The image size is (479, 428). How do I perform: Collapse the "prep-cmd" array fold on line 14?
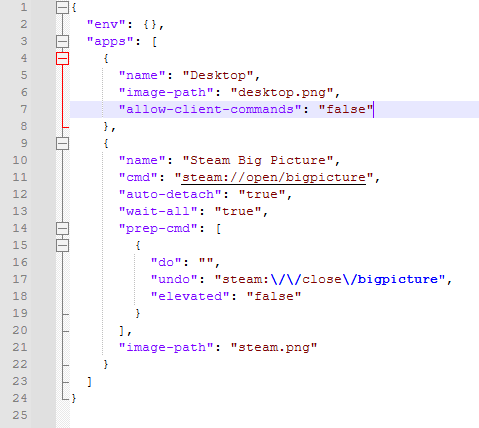[x=62, y=228]
